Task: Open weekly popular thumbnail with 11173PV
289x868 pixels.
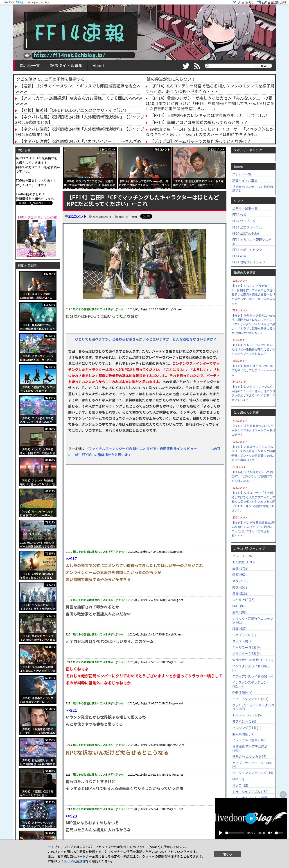Action: coord(38,316)
